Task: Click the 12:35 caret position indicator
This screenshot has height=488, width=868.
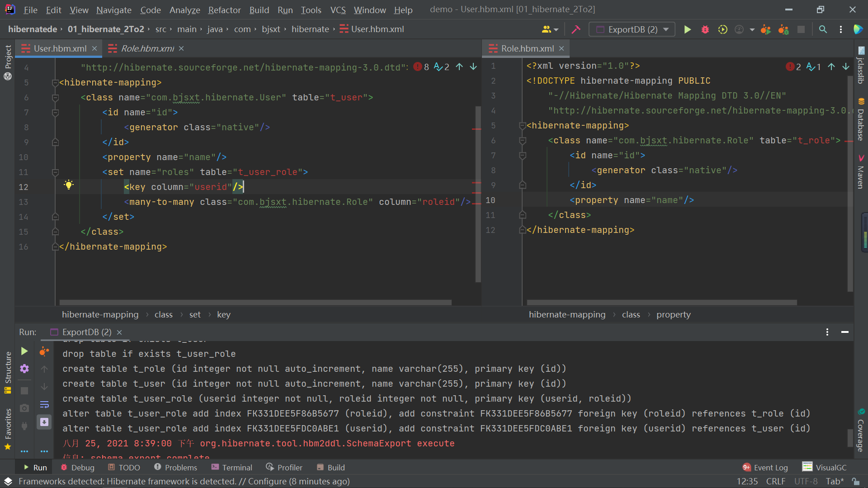Action: (x=747, y=481)
